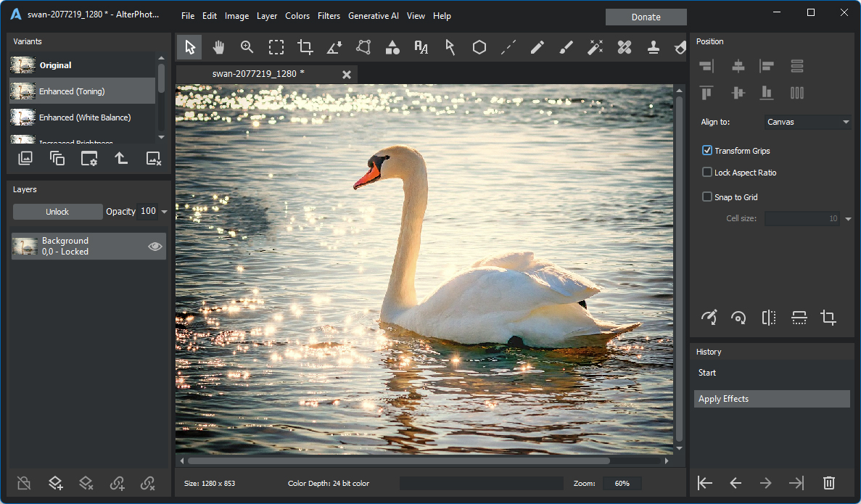Activate the Crop tool in toolbar

(x=305, y=48)
